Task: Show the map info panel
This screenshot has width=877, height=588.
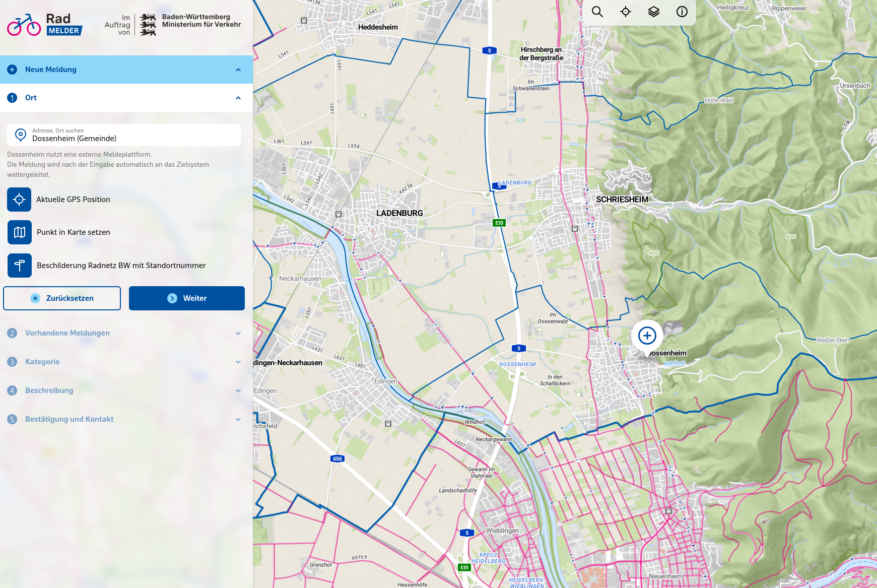Action: click(682, 12)
